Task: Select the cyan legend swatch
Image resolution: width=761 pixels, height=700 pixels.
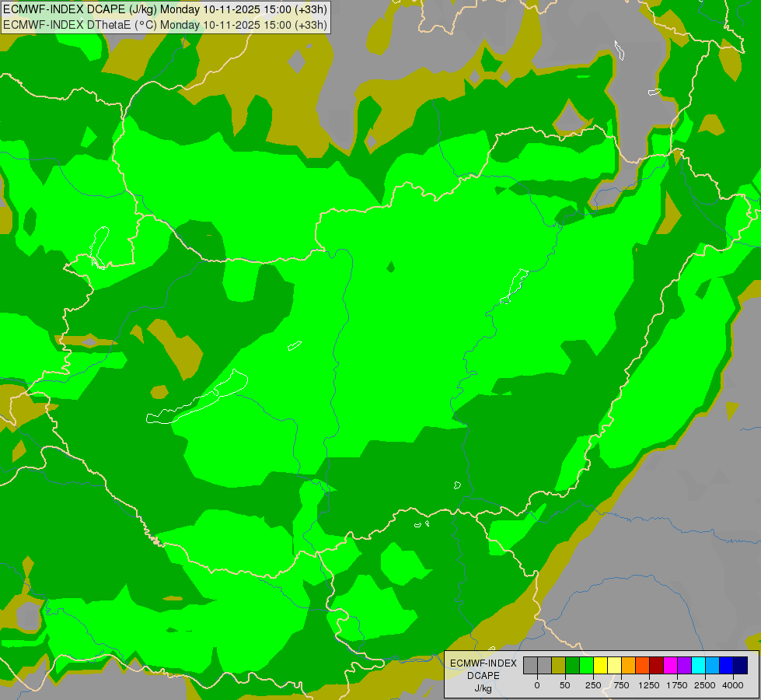Action: tap(699, 666)
